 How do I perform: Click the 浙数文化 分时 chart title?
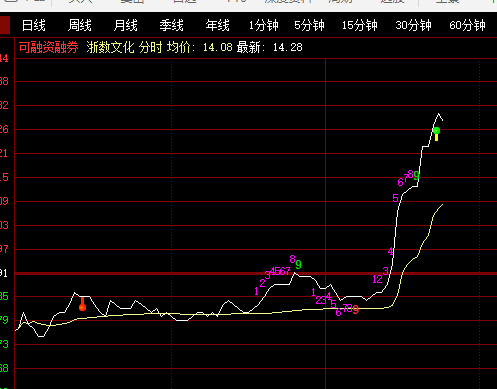[124, 47]
